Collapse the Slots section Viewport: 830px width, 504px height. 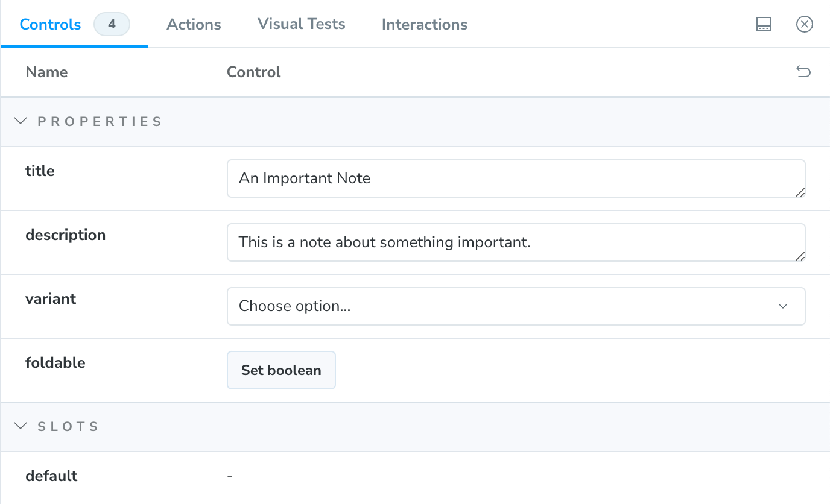point(21,426)
